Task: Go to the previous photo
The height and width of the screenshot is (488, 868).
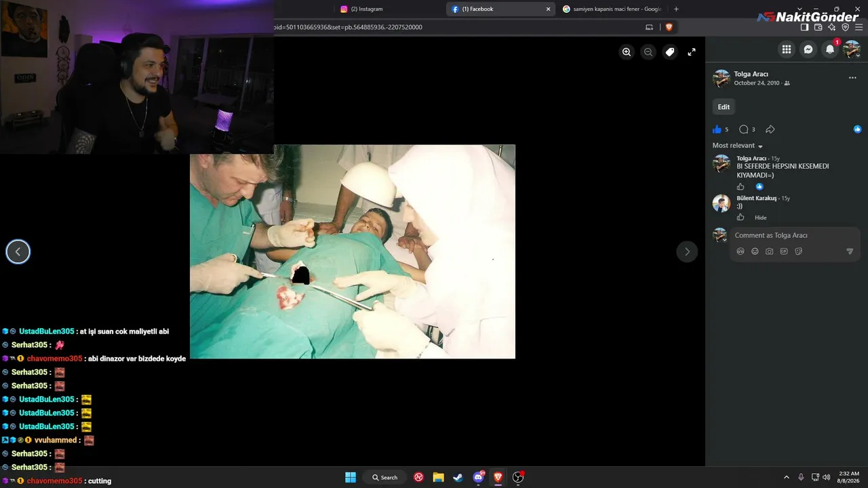Action: [18, 252]
